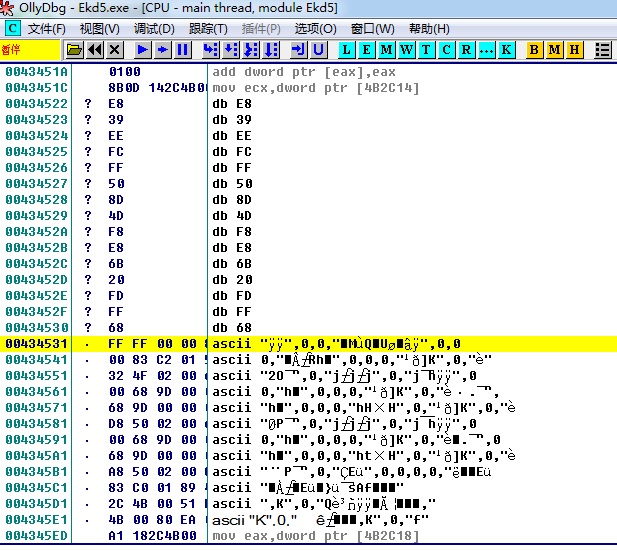Close the debugged program with the X icon

(x=115, y=49)
